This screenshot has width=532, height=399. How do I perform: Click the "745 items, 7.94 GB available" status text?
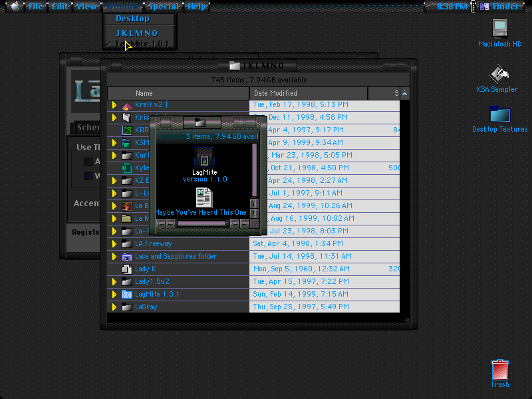259,80
